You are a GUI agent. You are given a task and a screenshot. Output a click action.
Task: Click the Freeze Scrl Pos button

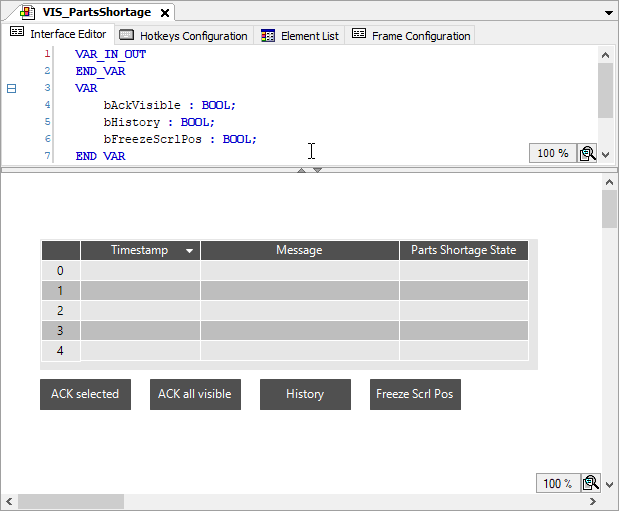415,395
